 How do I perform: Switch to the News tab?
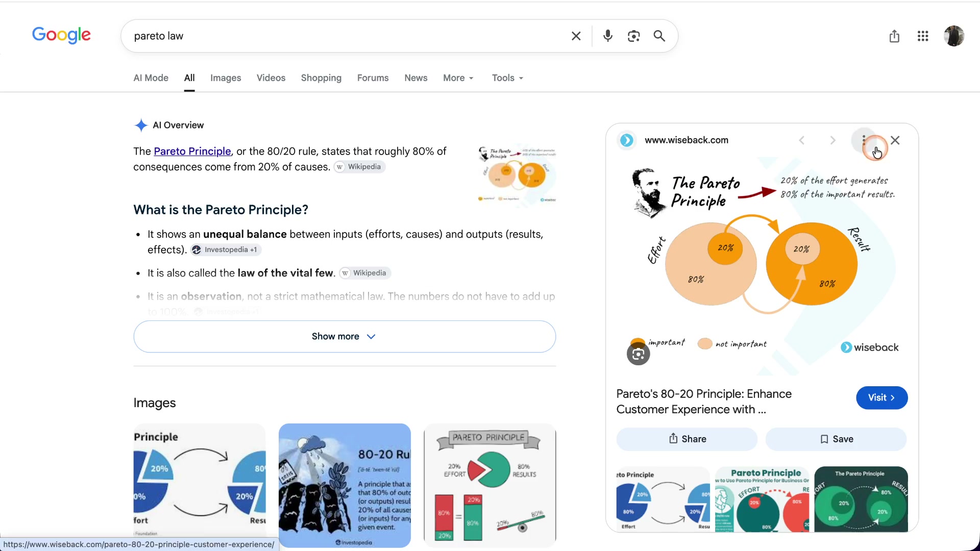416,78
